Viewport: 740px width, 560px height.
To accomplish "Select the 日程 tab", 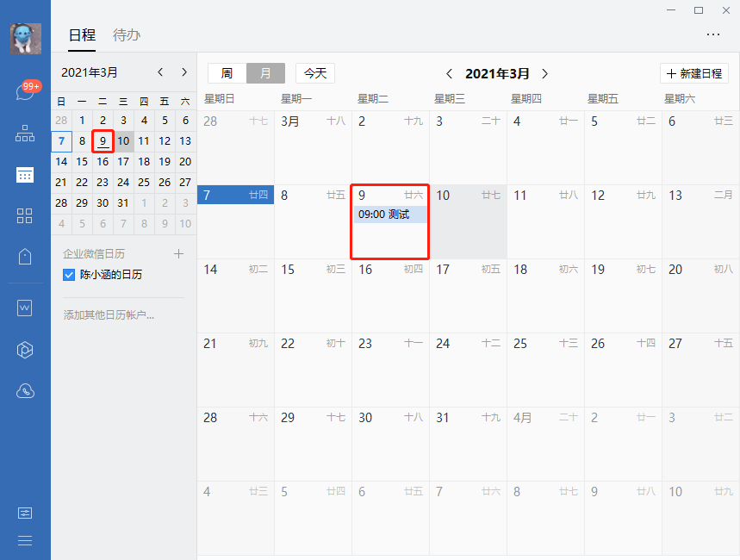I will pyautogui.click(x=82, y=35).
